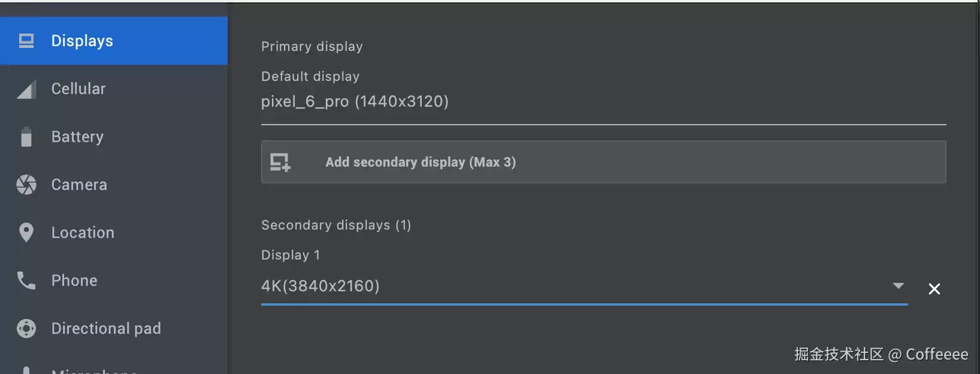Open the Location settings tab
This screenshot has height=374, width=980.
click(114, 233)
